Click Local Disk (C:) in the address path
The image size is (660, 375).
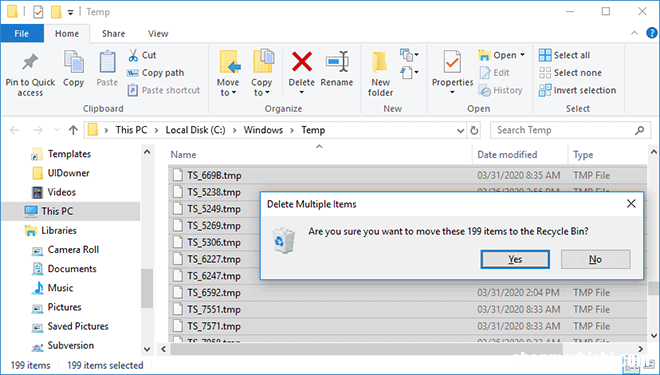click(x=195, y=130)
